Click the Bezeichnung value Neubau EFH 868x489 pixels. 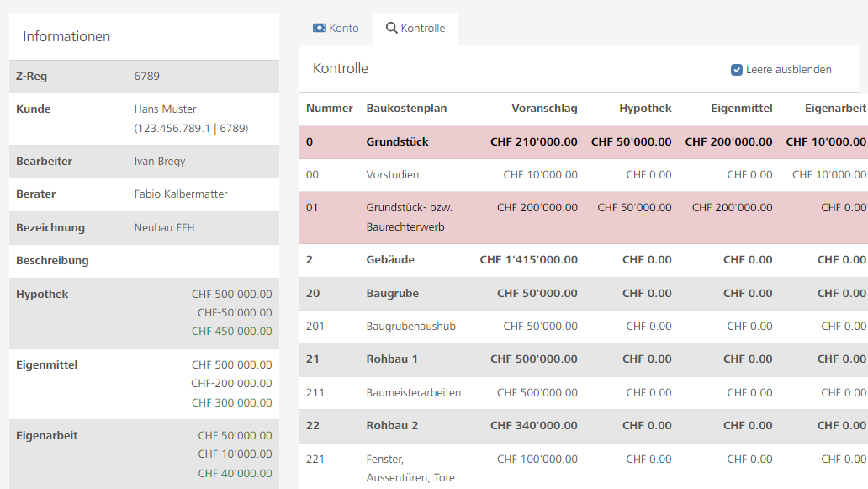click(164, 228)
